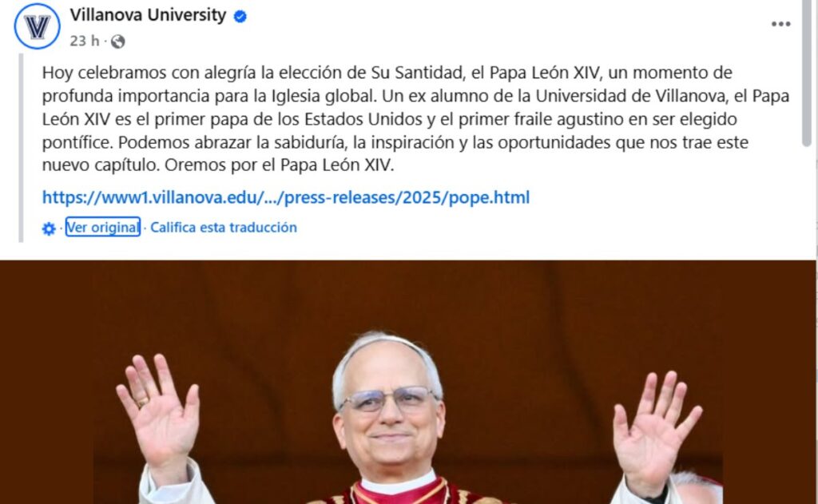Click the Villanova University profile avatar
Image resolution: width=818 pixels, height=504 pixels.
click(x=37, y=26)
